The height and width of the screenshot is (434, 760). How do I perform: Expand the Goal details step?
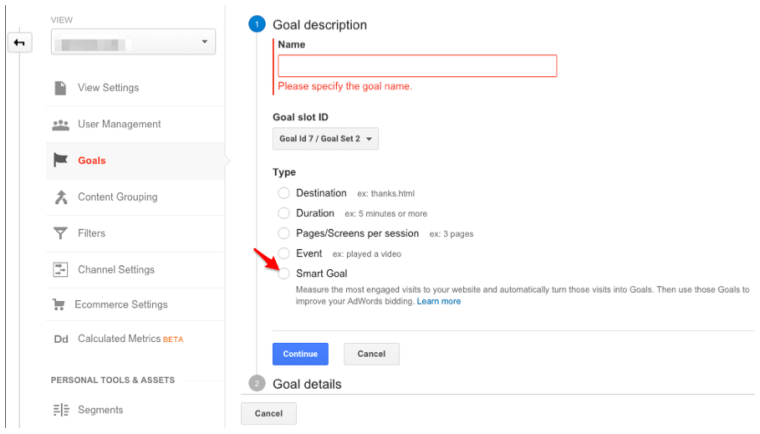[306, 384]
